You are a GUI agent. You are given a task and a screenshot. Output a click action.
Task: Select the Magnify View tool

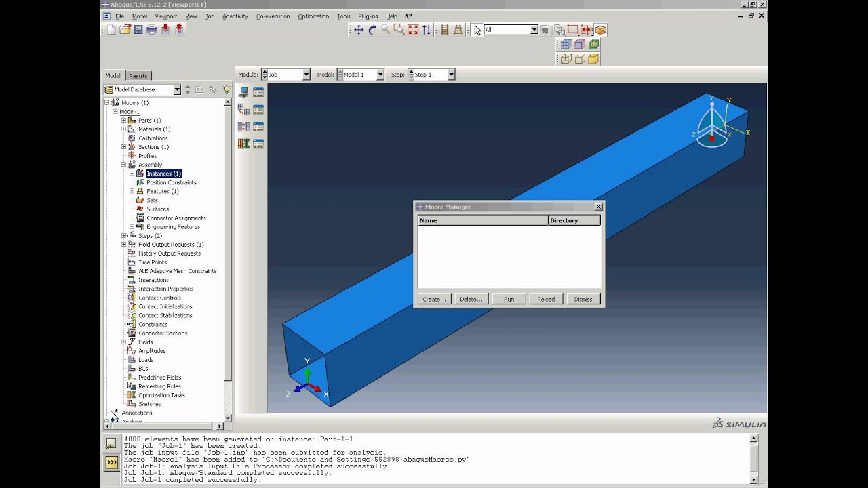[386, 30]
